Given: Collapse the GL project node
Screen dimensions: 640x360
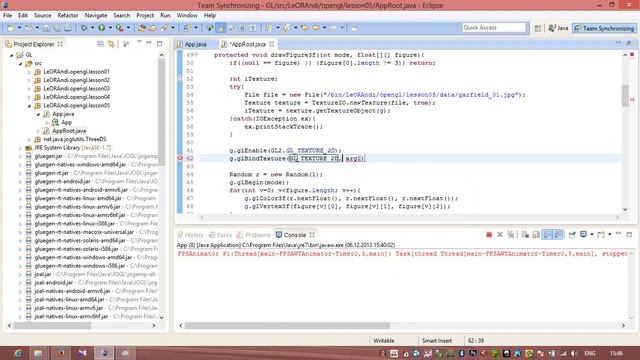Looking at the screenshot, I should click(x=12, y=55).
